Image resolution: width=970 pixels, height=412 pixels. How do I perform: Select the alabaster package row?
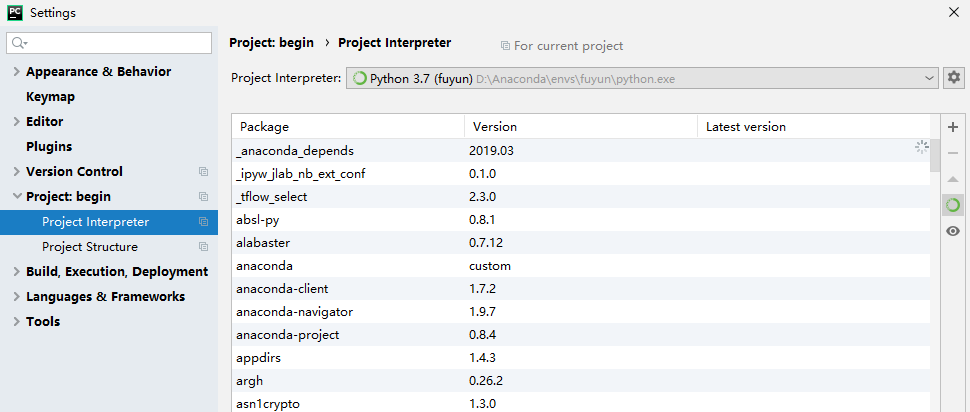point(581,243)
